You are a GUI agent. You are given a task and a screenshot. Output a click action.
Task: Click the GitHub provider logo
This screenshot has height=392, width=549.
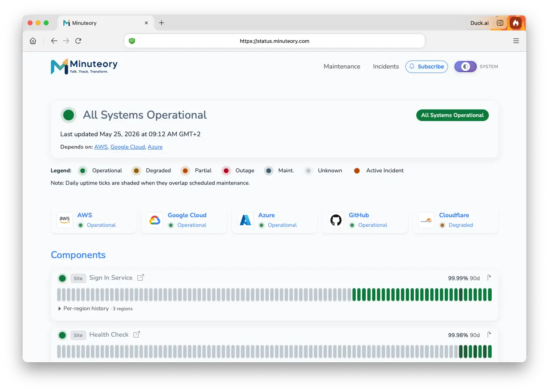click(336, 220)
